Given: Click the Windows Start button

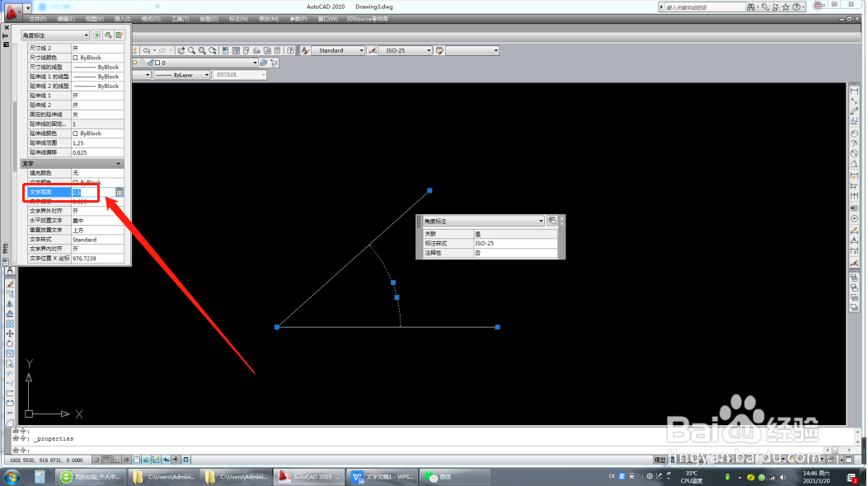Looking at the screenshot, I should point(11,477).
